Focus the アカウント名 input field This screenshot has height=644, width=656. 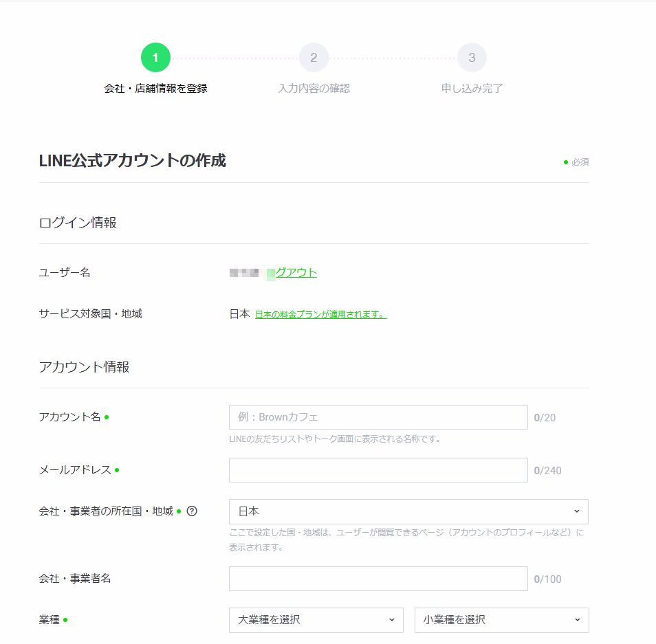coord(378,417)
